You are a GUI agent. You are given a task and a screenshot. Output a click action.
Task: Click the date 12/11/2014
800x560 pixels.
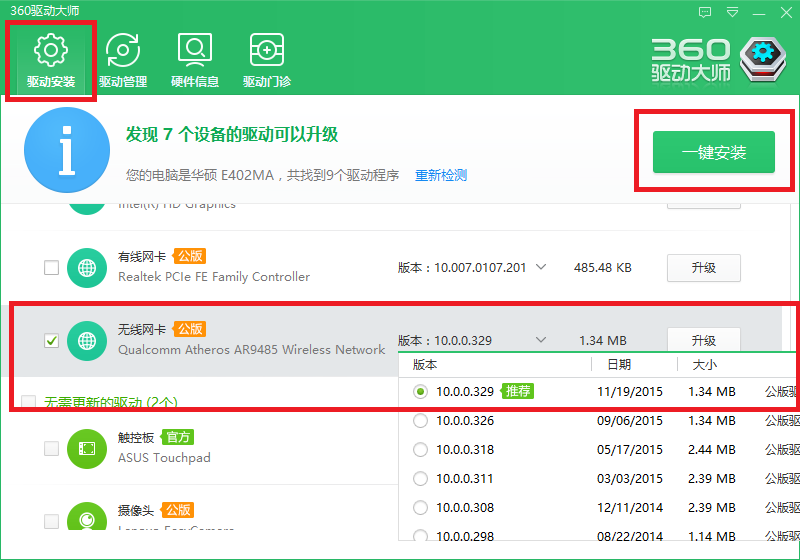(630, 508)
